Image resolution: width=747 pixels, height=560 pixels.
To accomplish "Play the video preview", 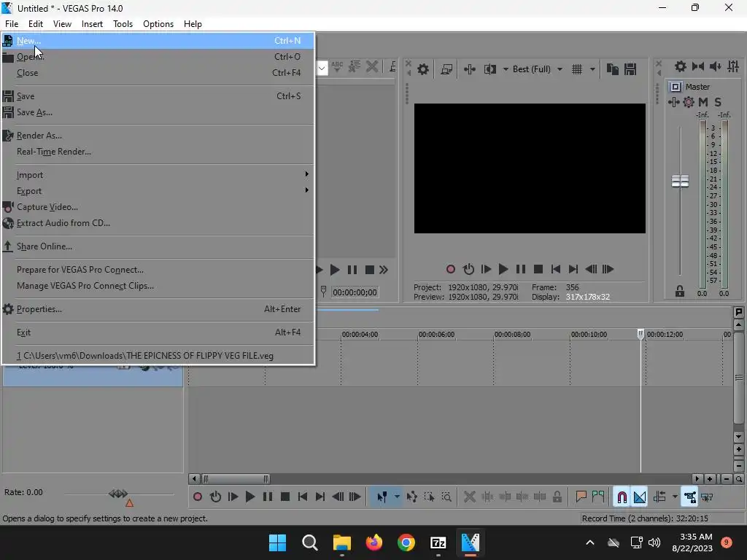I will [503, 270].
